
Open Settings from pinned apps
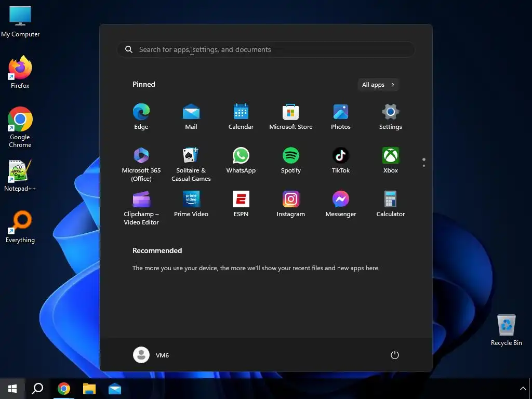391,117
